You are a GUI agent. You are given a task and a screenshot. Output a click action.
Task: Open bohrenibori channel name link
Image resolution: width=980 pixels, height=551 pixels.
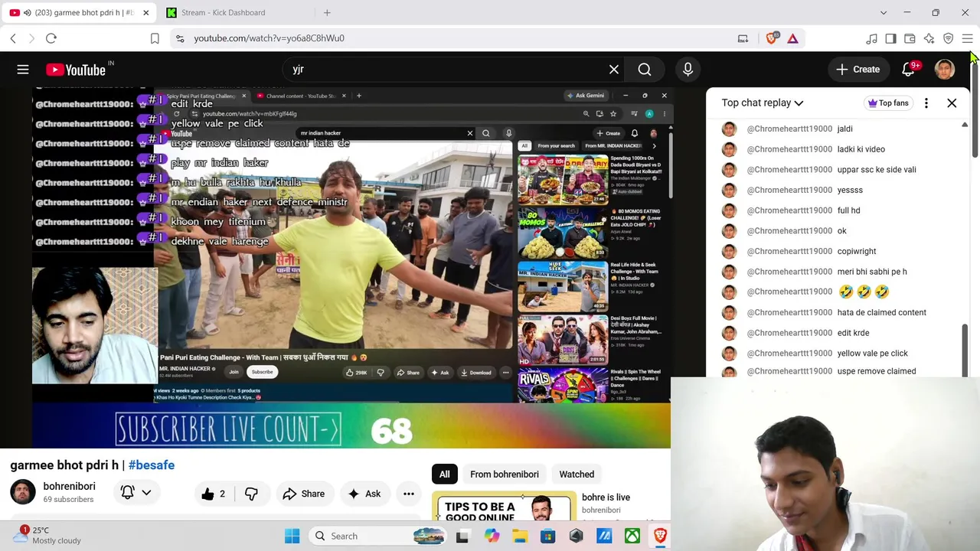(69, 487)
